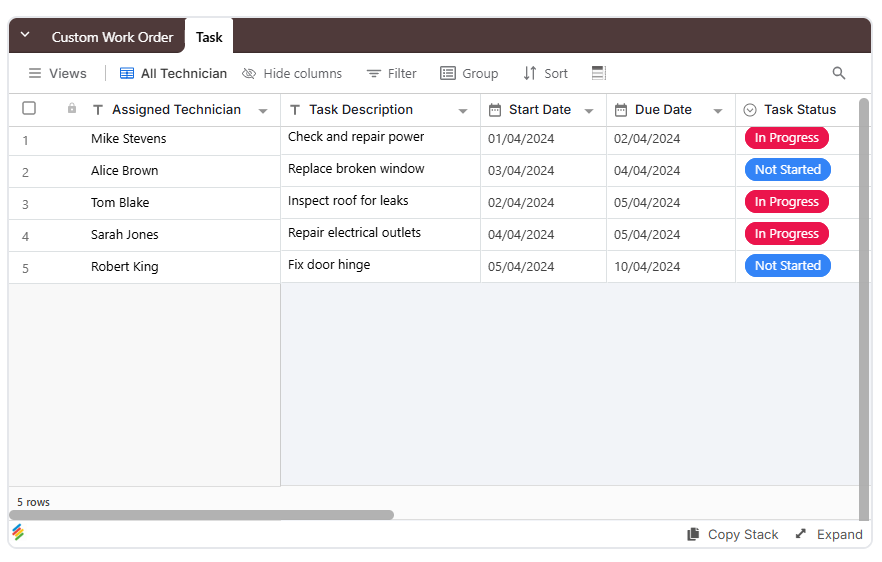The width and height of the screenshot is (882, 562).
Task: Click row number 1
Action: point(25,141)
